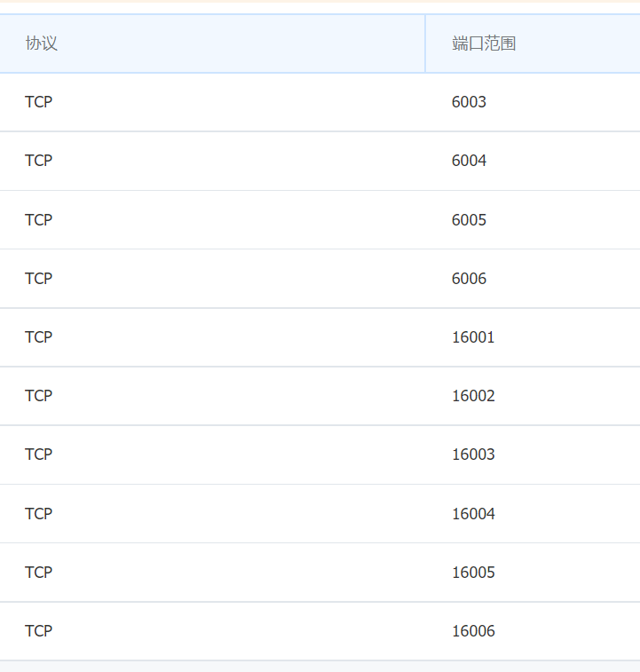Click TCP in the 16003 row
This screenshot has height=672, width=640.
[38, 455]
